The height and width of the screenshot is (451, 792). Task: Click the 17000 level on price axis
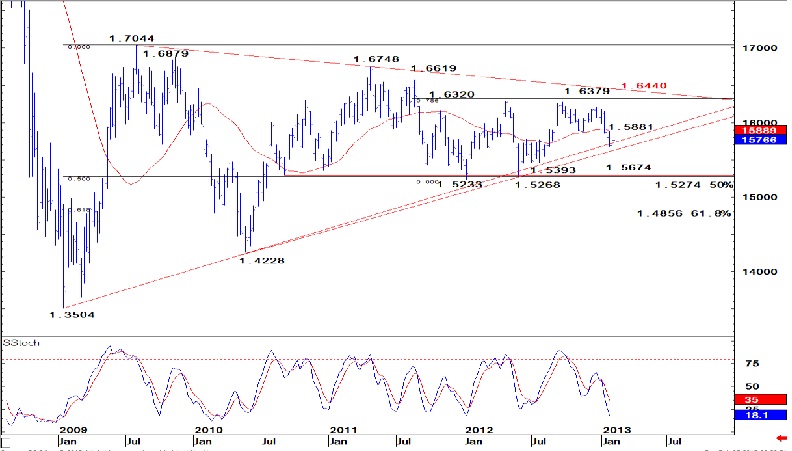pos(759,47)
